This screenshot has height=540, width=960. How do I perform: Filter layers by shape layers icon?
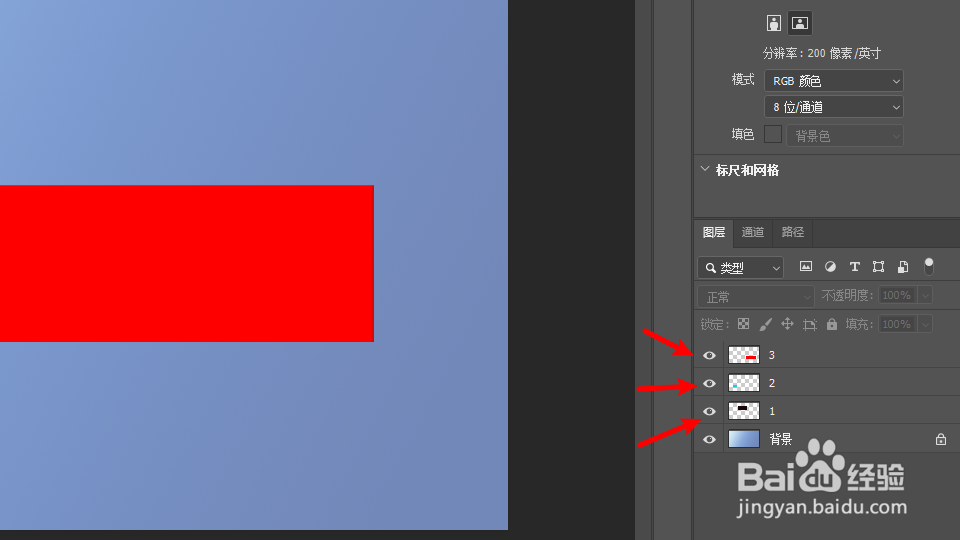[879, 266]
